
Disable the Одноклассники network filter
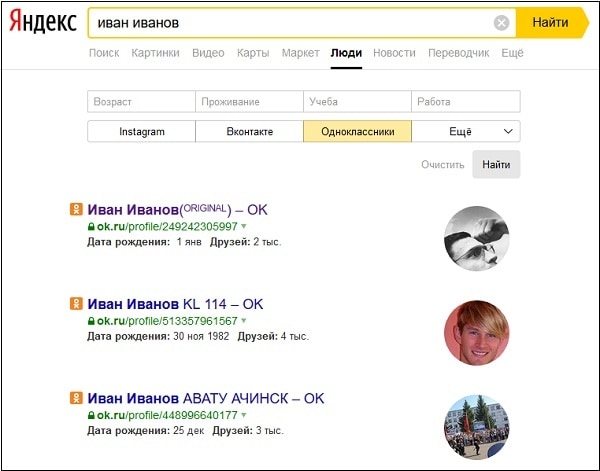click(357, 131)
